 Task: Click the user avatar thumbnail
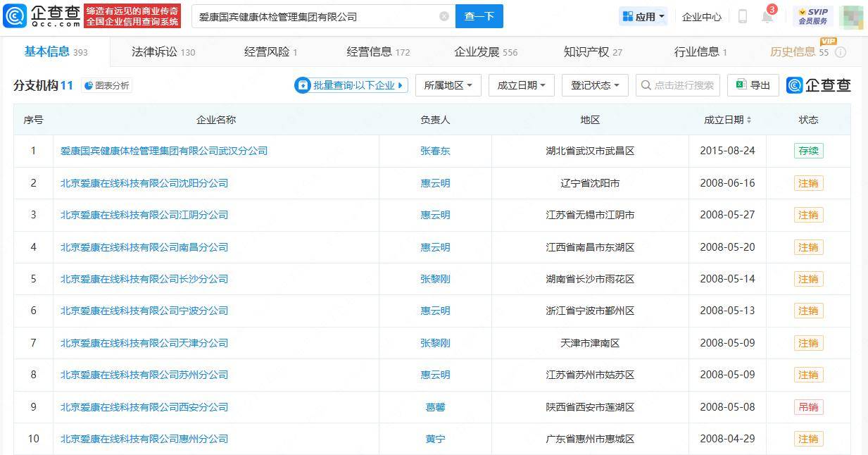coord(853,15)
